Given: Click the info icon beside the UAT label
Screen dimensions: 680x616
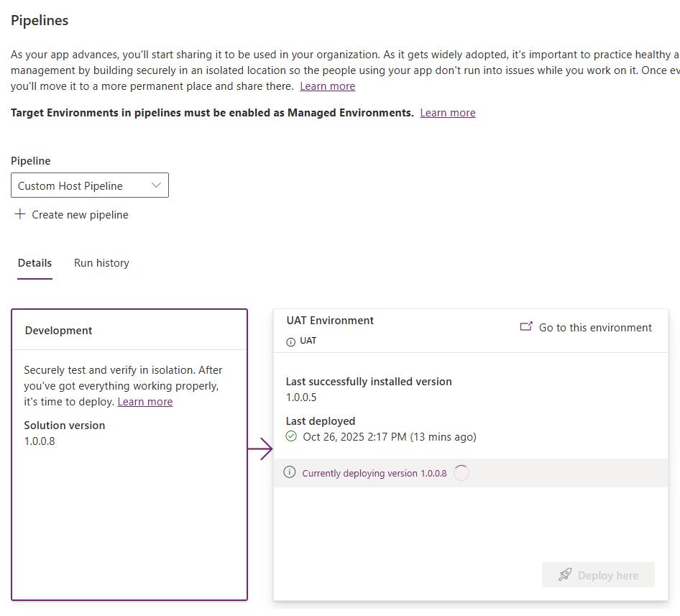Looking at the screenshot, I should [291, 341].
